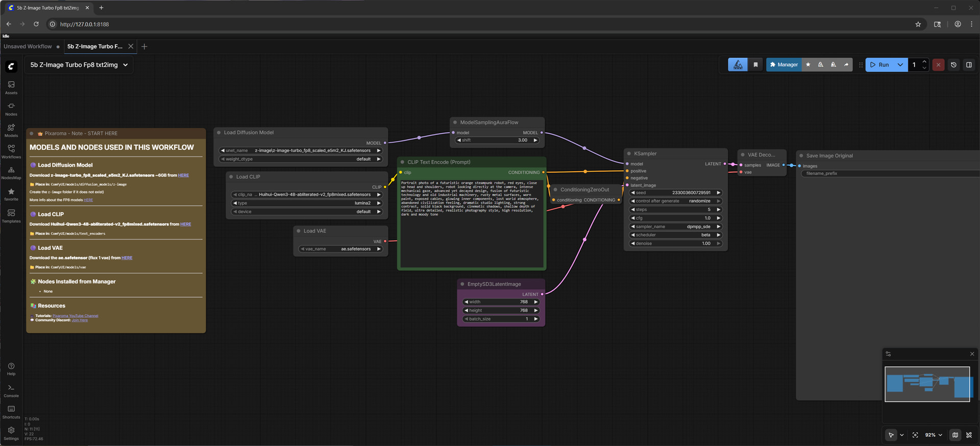Viewport: 980px width, 446px height.
Task: Expand the Run button dropdown arrow
Action: (x=900, y=65)
